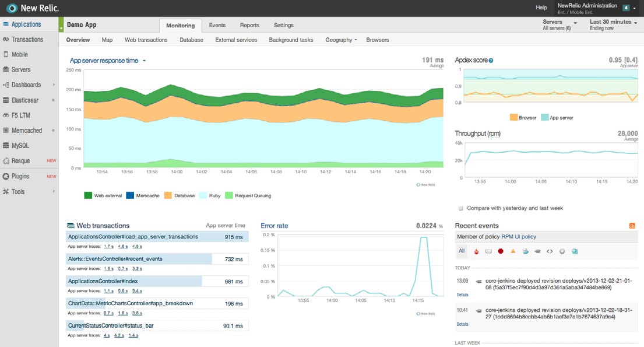Show All recent events filter
The width and height of the screenshot is (644, 347).
point(462,251)
